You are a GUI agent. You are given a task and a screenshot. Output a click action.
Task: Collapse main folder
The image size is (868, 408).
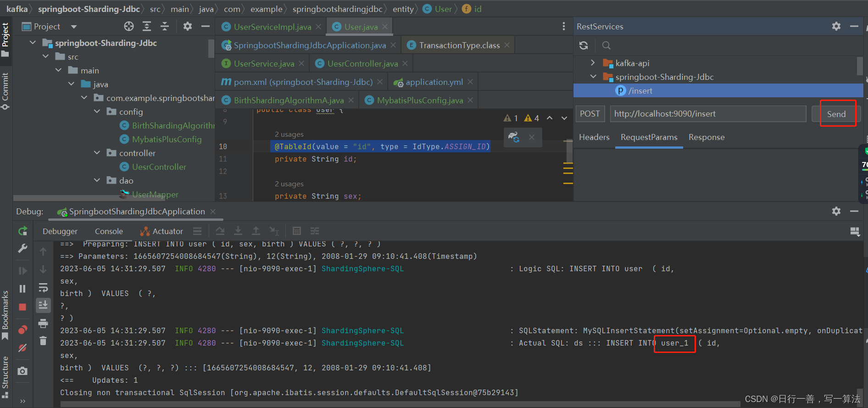point(58,70)
